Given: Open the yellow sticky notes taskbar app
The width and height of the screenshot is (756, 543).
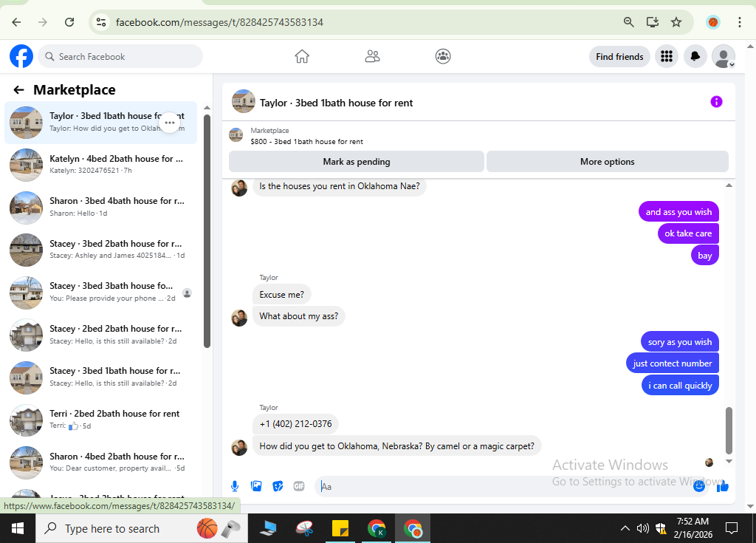Looking at the screenshot, I should (x=340, y=528).
